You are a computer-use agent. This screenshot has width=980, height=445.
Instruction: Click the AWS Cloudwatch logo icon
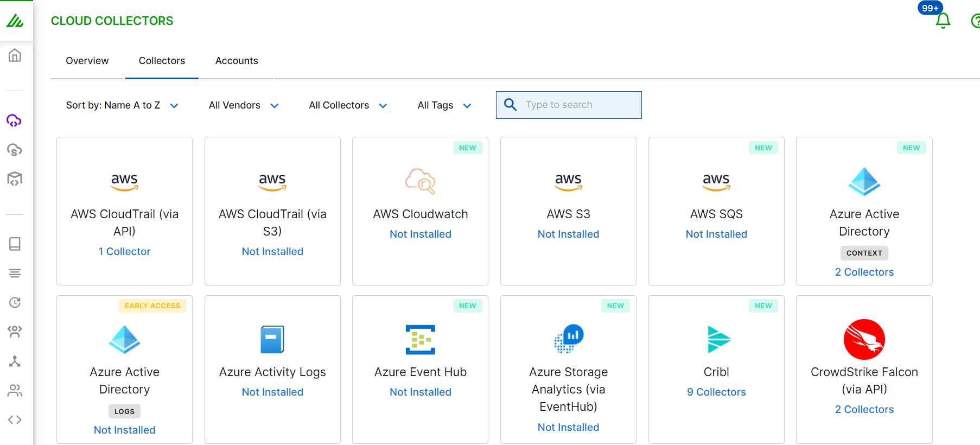pyautogui.click(x=421, y=181)
